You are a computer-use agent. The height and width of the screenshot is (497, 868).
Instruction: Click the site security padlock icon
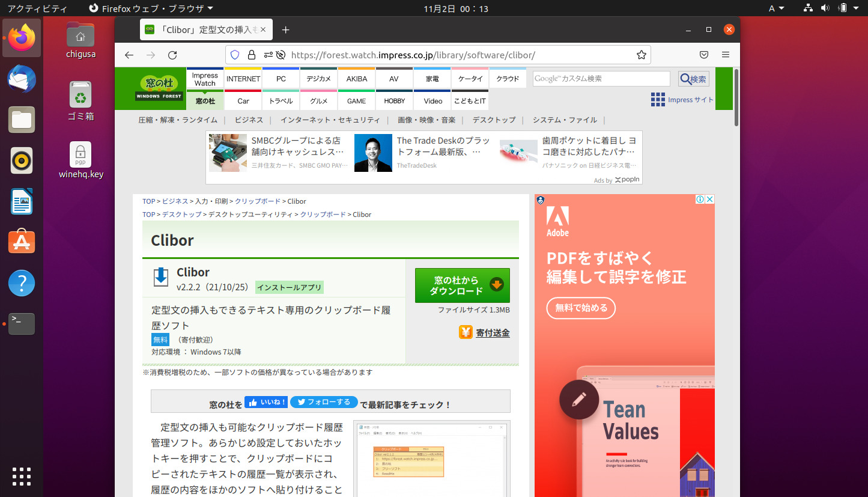pos(251,55)
